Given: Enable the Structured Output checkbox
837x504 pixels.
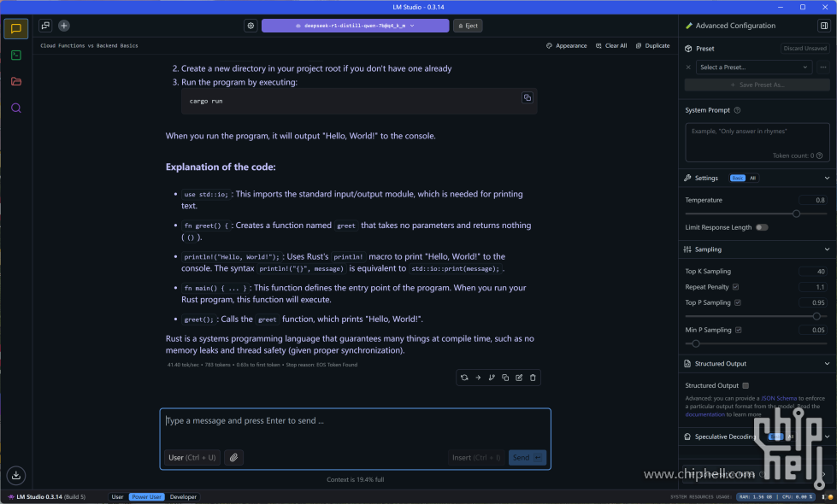Looking at the screenshot, I should pos(746,385).
